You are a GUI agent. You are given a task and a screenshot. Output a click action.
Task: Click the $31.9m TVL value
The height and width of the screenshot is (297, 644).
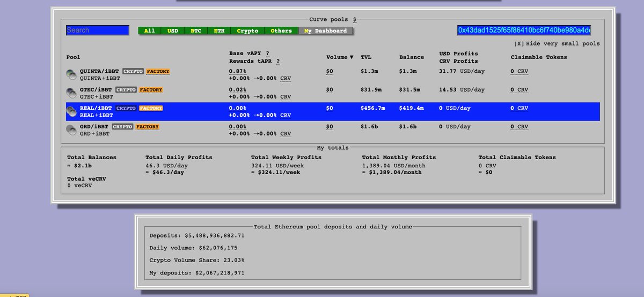click(x=371, y=90)
